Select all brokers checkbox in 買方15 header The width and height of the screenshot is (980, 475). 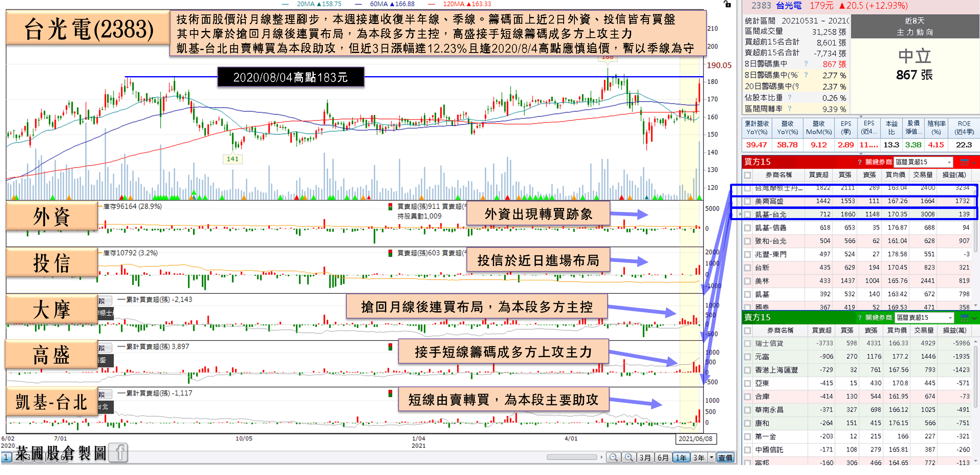click(x=747, y=175)
